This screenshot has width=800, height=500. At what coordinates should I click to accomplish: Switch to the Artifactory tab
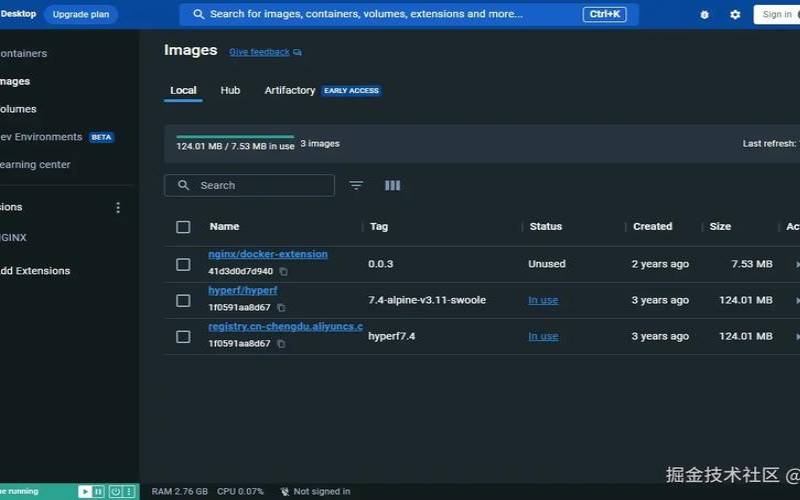tap(290, 90)
